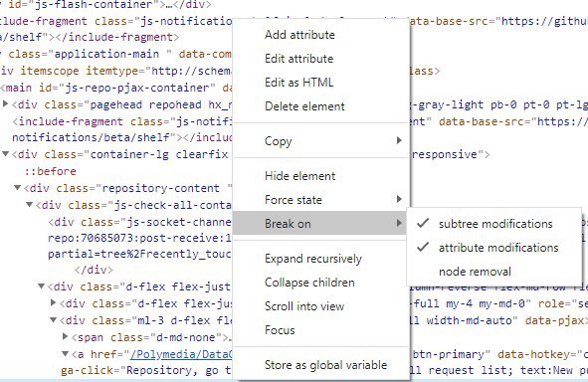Collapse the a href Polymedia node
Image resolution: width=588 pixels, height=382 pixels.
[66, 353]
